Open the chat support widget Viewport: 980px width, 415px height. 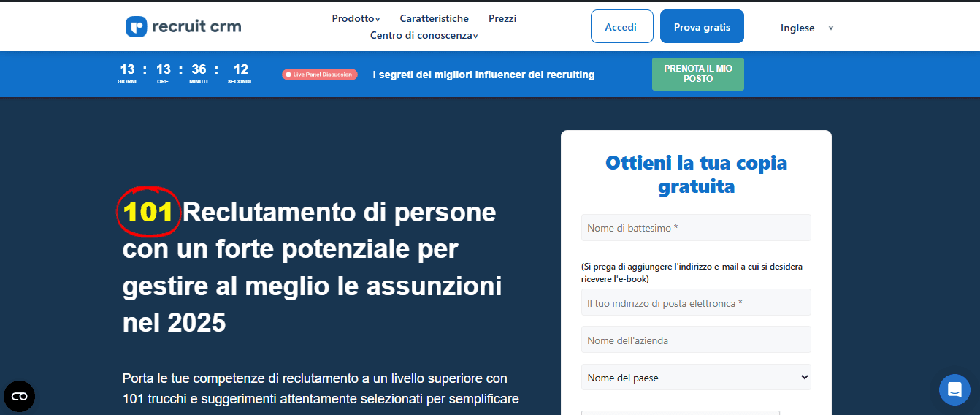pos(954,389)
